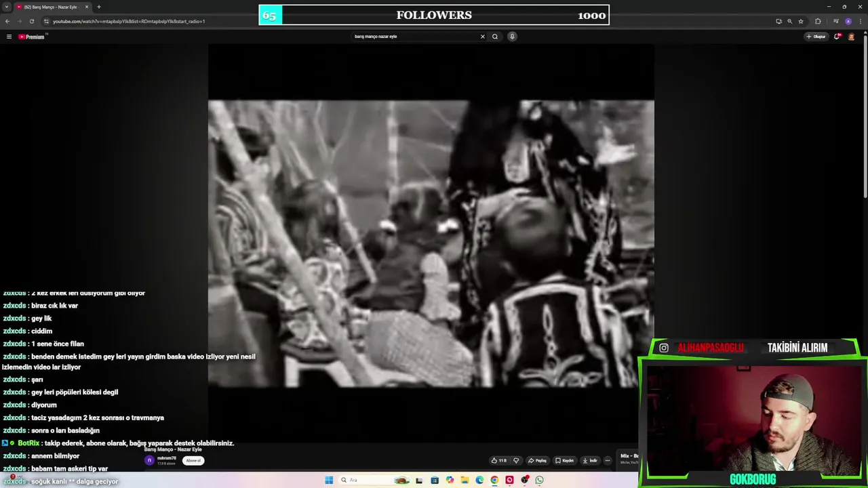
Task: Open a new browser tab
Action: [x=99, y=7]
